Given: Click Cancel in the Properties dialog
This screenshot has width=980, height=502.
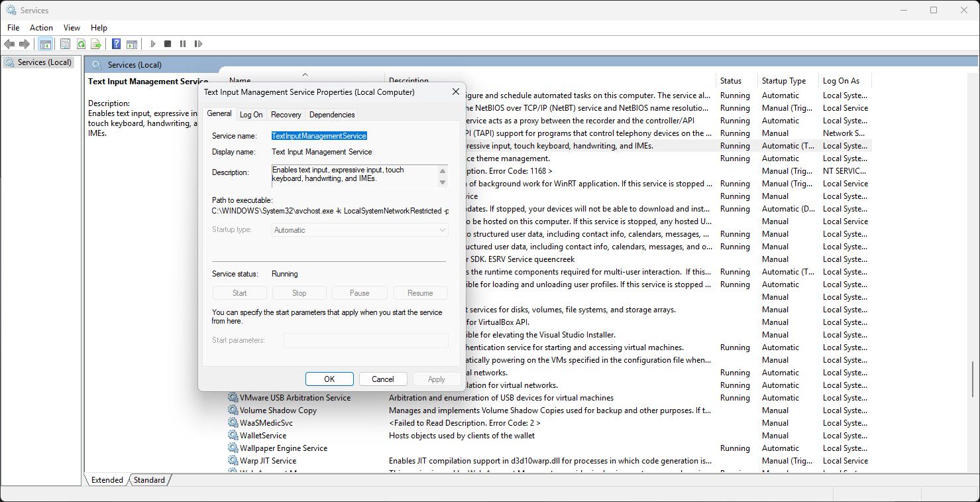Looking at the screenshot, I should pyautogui.click(x=383, y=379).
